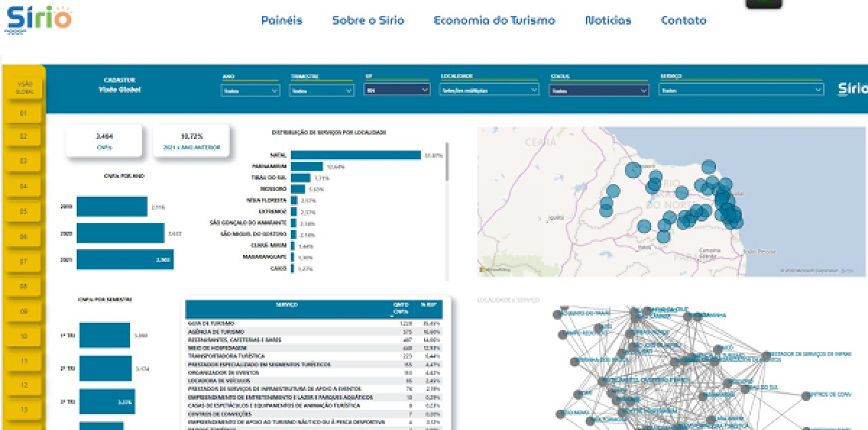Open sidebar page 05 button
The width and height of the screenshot is (868, 430).
(x=24, y=211)
